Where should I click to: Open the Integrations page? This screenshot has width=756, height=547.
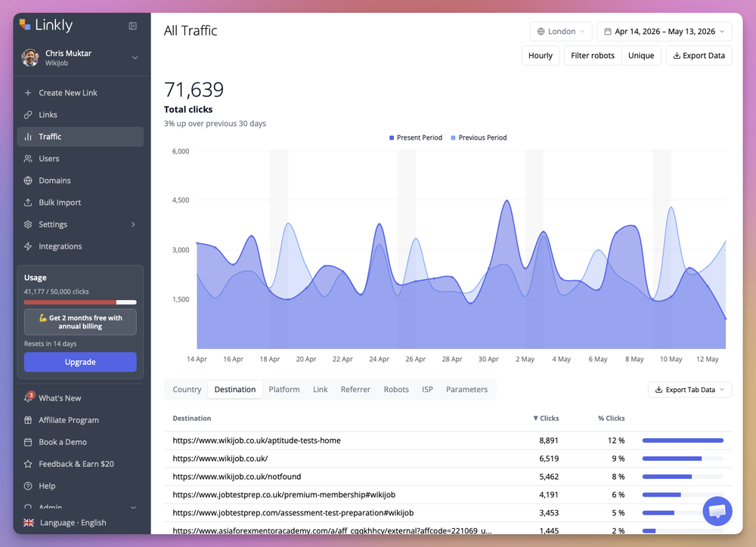coord(80,246)
